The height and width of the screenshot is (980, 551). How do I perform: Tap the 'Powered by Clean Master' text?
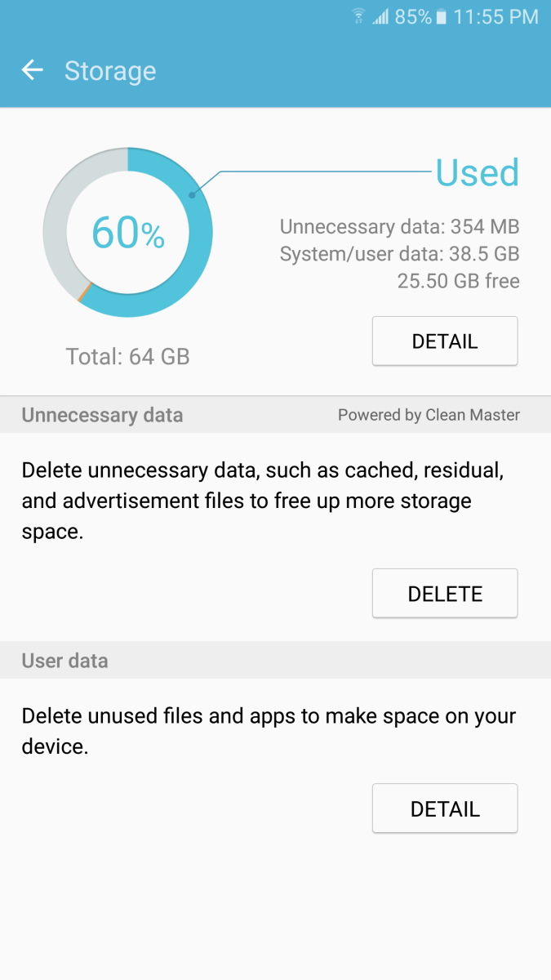[429, 415]
